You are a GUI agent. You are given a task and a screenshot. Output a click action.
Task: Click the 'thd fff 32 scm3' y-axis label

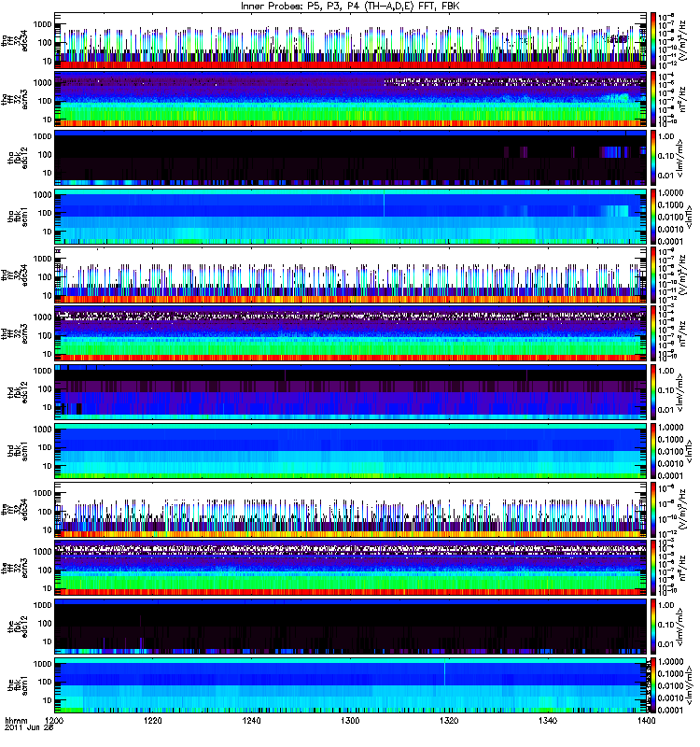(15, 333)
